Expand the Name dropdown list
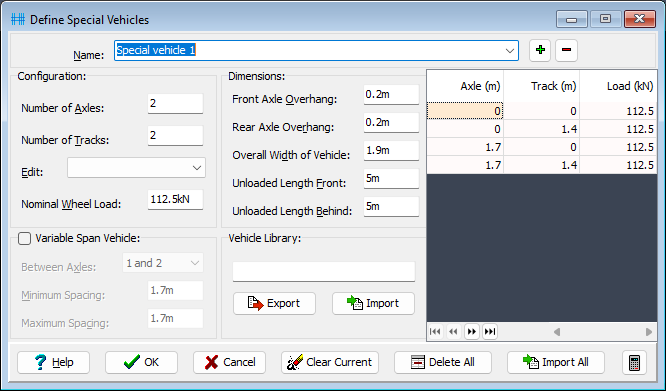This screenshot has width=666, height=391. point(510,51)
